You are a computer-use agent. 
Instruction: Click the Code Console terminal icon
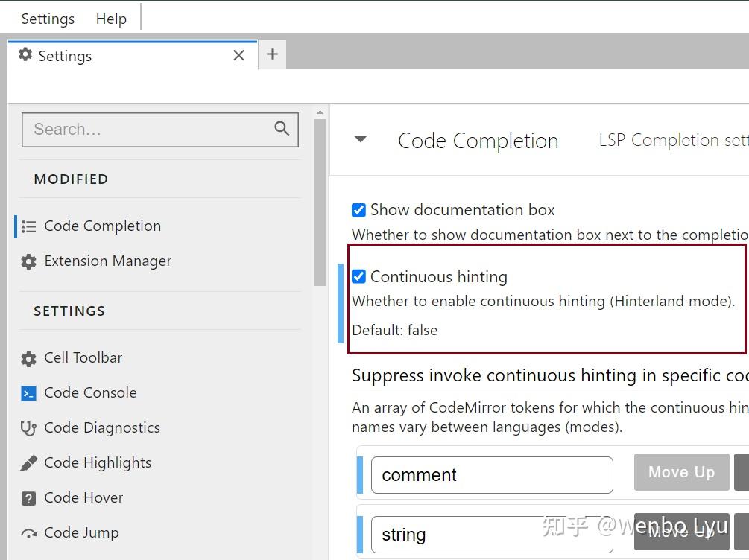[x=28, y=393]
